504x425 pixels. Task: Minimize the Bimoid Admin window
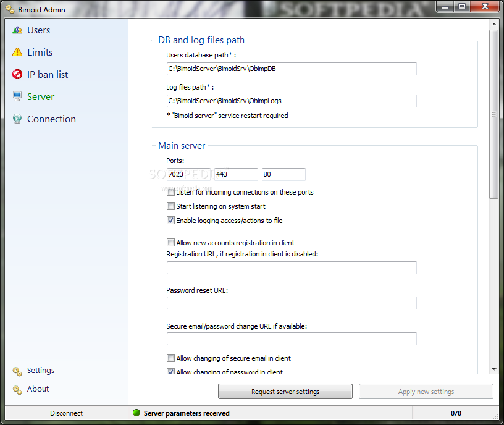[445, 7]
